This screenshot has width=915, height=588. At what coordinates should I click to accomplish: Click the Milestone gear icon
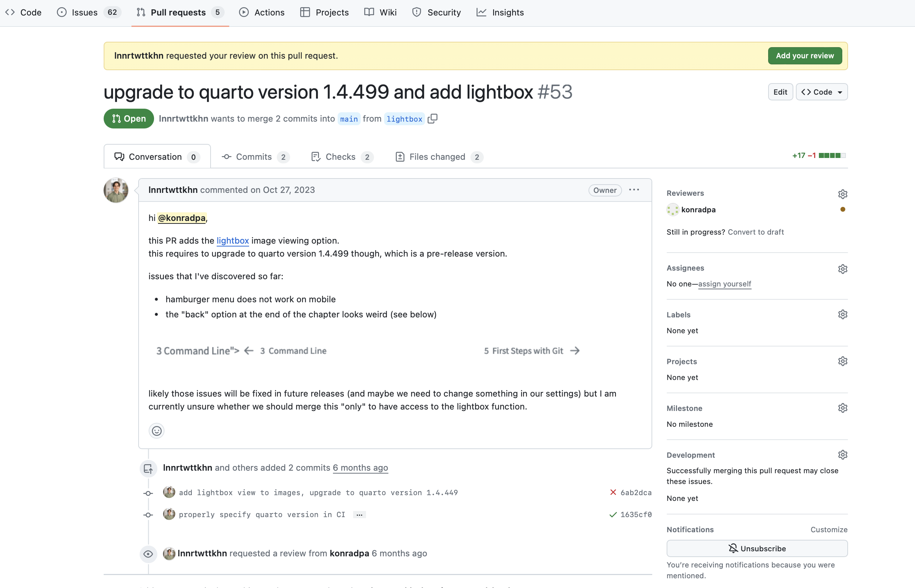tap(842, 408)
